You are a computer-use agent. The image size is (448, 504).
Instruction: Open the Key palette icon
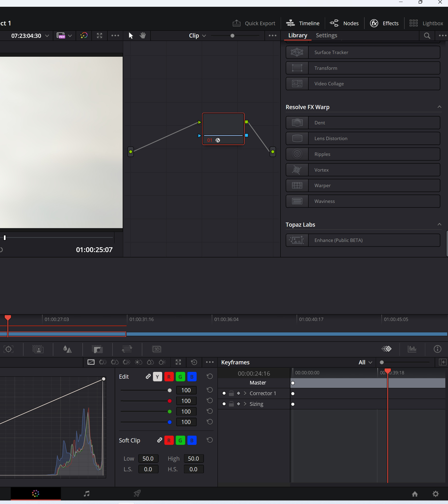tap(97, 349)
